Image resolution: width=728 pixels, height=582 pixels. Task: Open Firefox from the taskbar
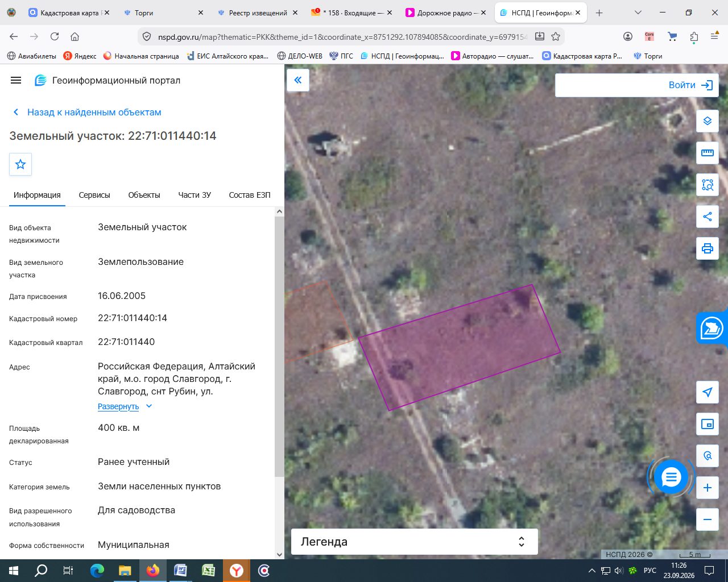pos(152,571)
